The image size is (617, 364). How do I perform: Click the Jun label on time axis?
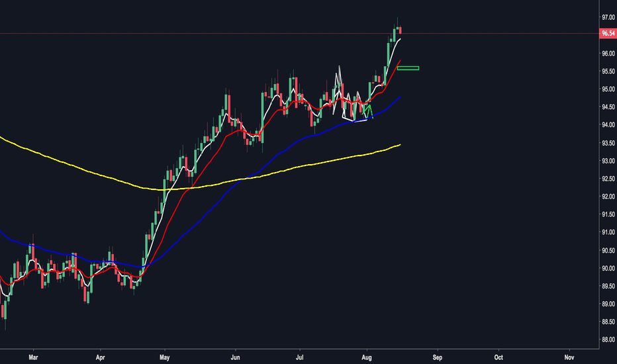[x=235, y=357]
